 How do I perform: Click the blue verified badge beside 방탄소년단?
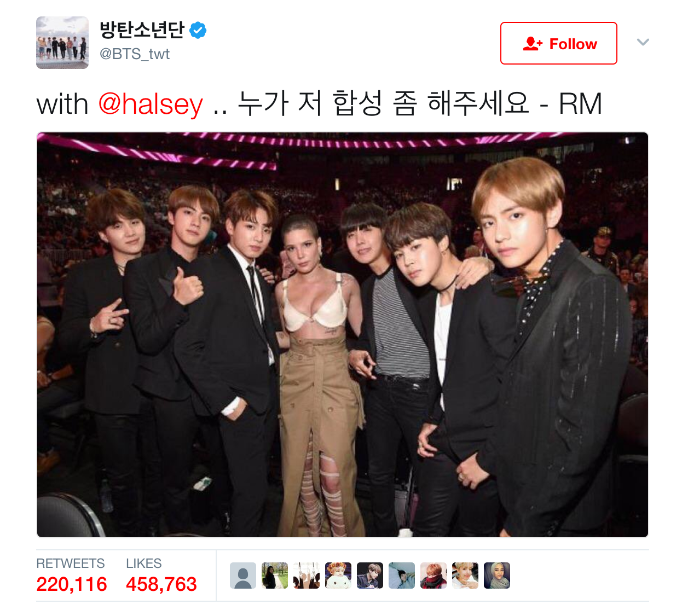coord(198,31)
